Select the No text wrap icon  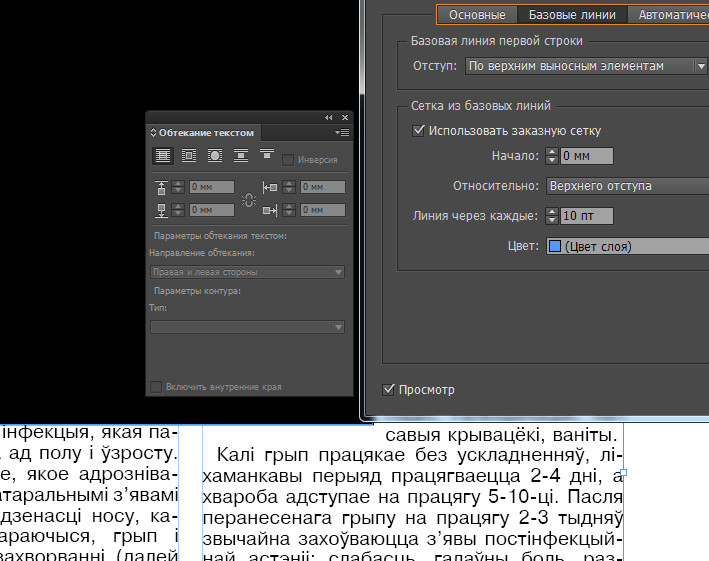(x=163, y=156)
